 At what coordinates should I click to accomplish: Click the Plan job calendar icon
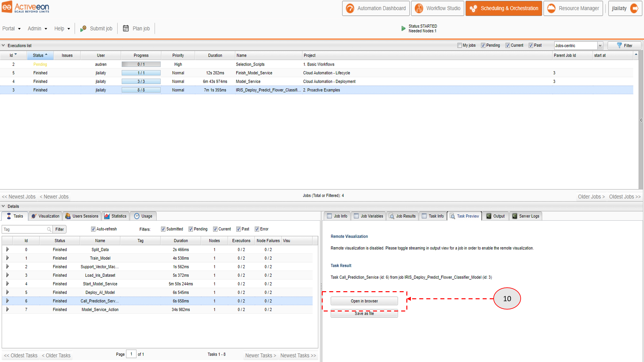(x=126, y=28)
